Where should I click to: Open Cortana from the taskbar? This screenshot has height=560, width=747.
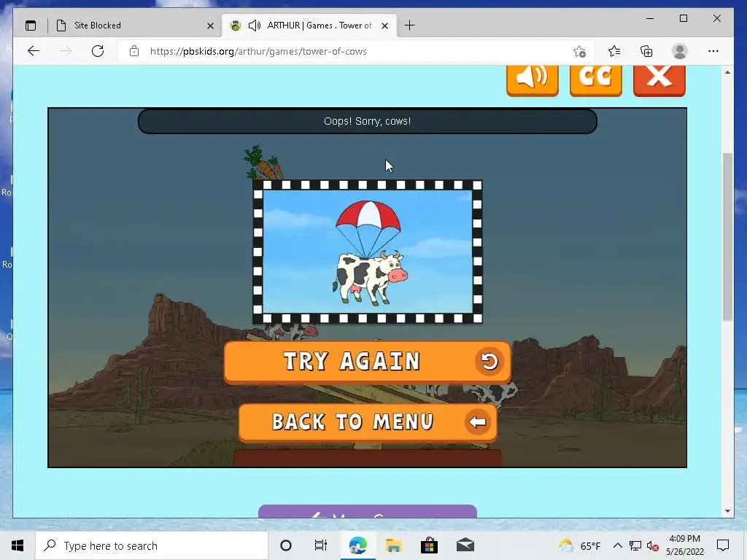pyautogui.click(x=286, y=545)
